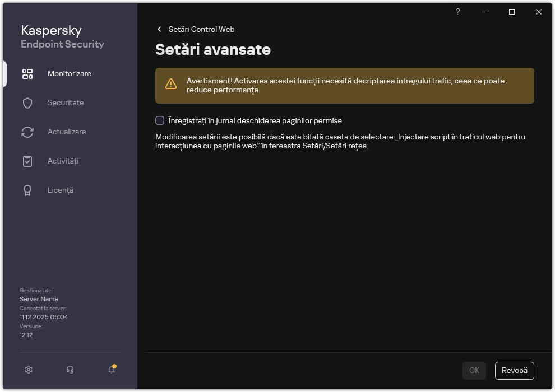Confirm changes with the OK button
The image size is (555, 392).
tap(474, 370)
